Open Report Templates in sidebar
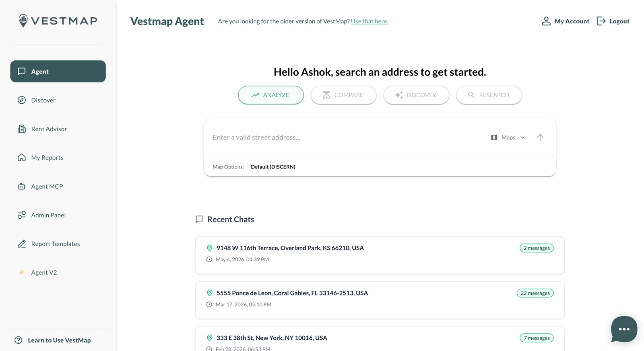This screenshot has width=644, height=351. coord(58,244)
